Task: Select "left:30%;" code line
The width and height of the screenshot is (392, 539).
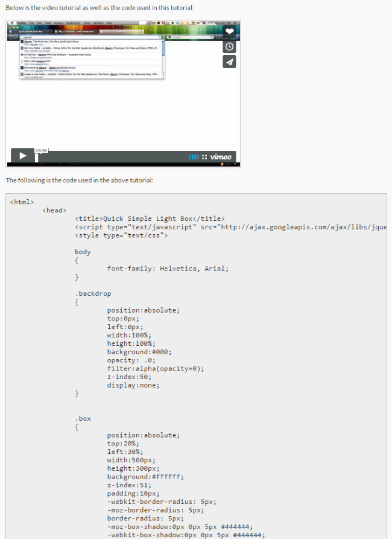Action: click(x=125, y=451)
